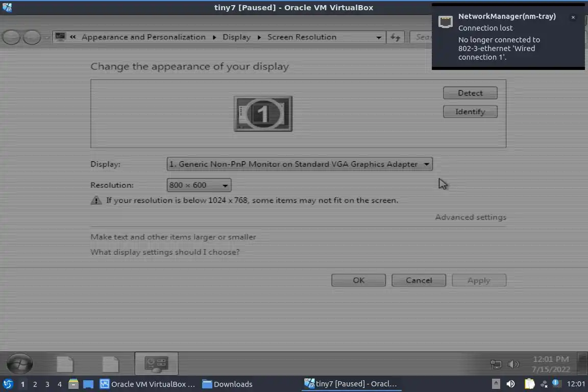Click the host update notifier tray icon
This screenshot has height=392, width=588.
pyautogui.click(x=556, y=383)
